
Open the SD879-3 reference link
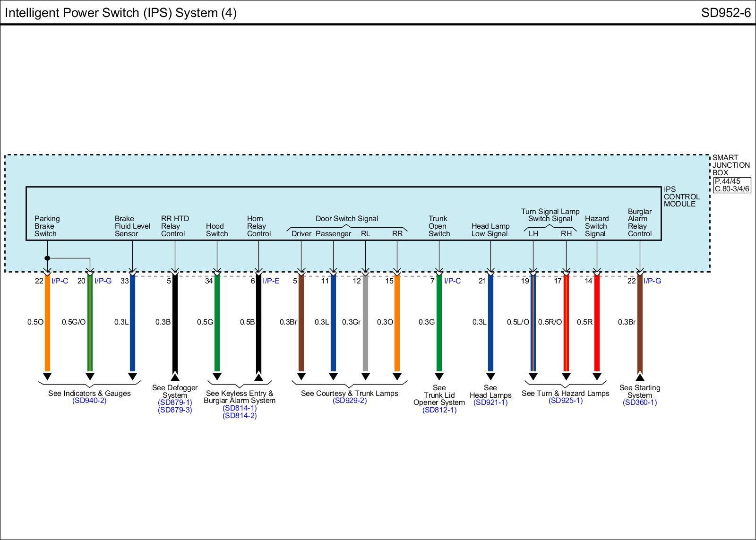175,410
